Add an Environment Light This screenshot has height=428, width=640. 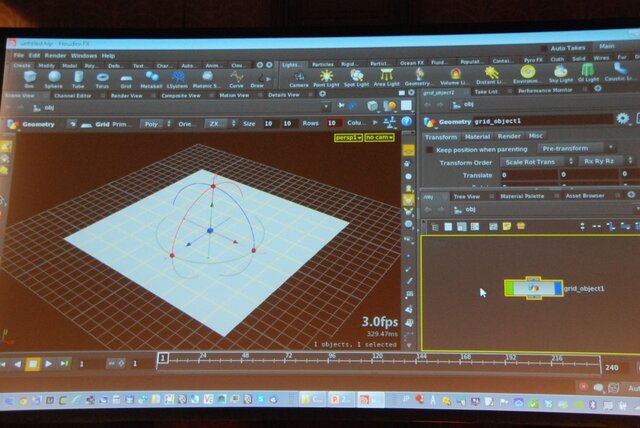[x=527, y=74]
